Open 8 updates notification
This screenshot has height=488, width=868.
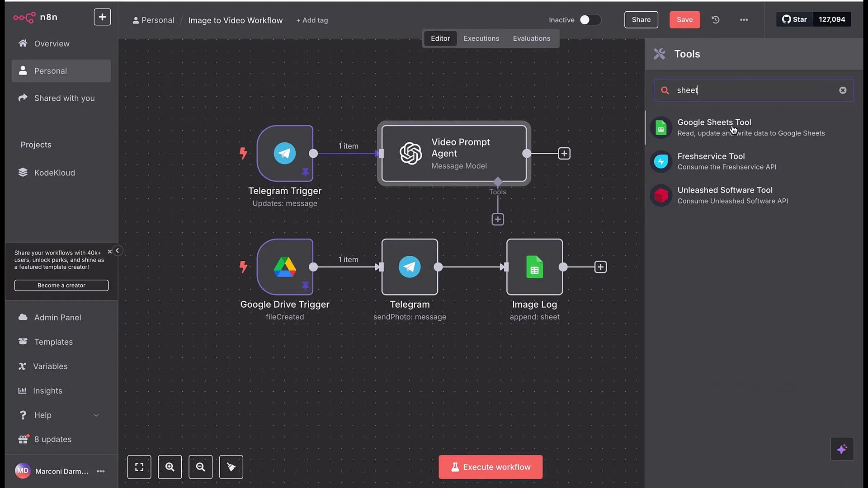tap(61, 439)
